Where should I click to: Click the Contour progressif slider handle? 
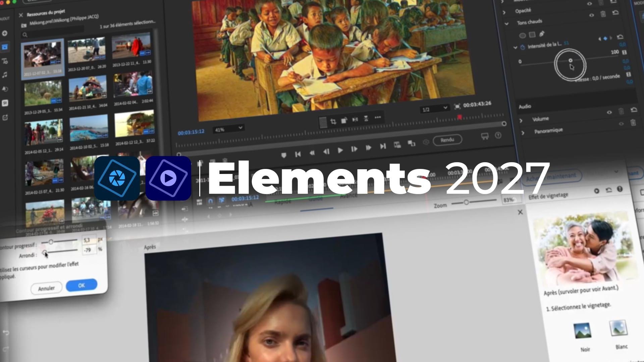[x=51, y=242]
